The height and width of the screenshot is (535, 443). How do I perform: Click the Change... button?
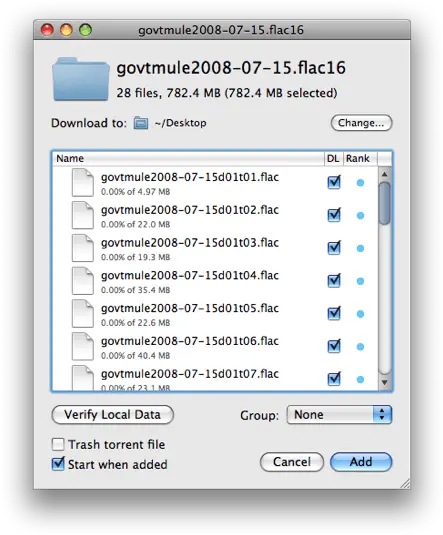pyautogui.click(x=361, y=123)
